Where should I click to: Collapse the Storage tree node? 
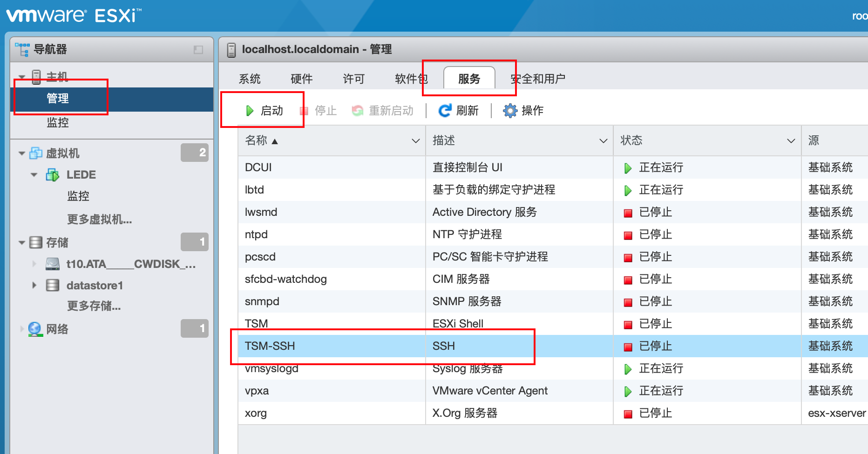click(22, 242)
